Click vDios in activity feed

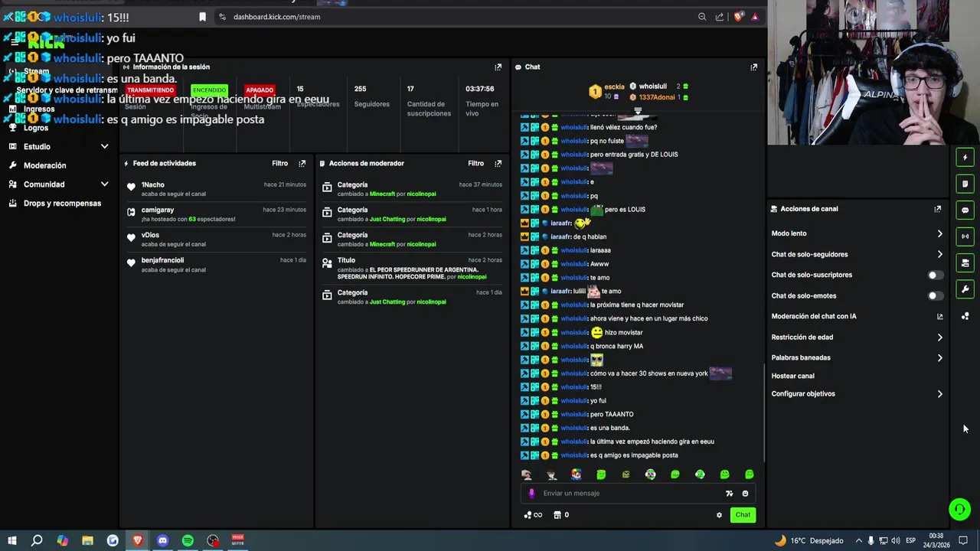150,236
